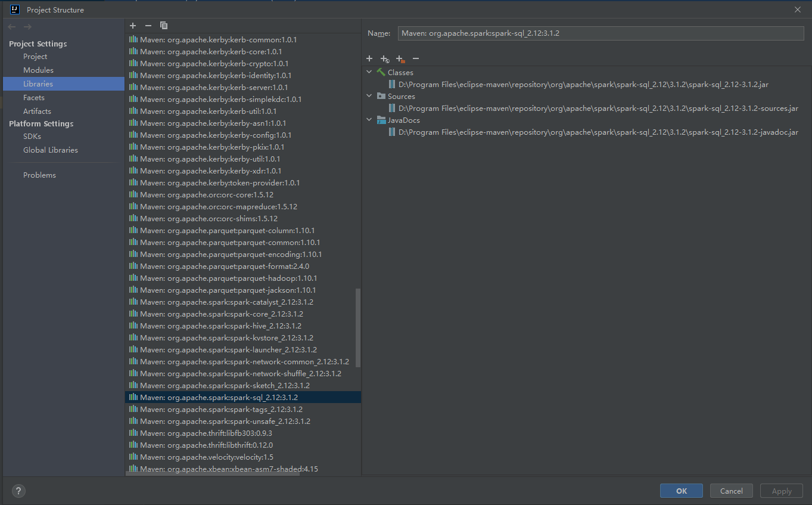The width and height of the screenshot is (812, 505).
Task: Click the spark-sql javadoc.jar file icon
Action: tap(392, 132)
